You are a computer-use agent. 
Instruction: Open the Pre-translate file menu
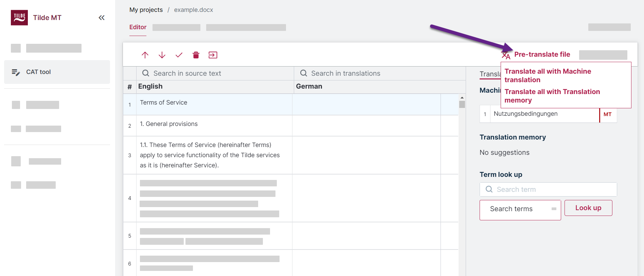tap(542, 54)
